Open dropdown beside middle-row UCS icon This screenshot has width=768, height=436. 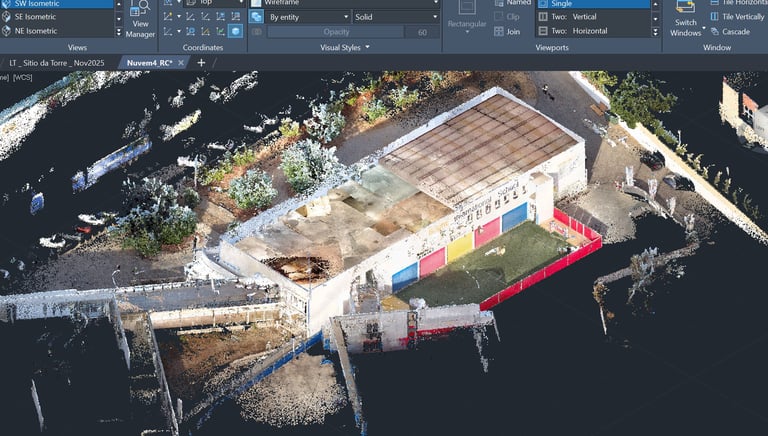[x=179, y=17]
